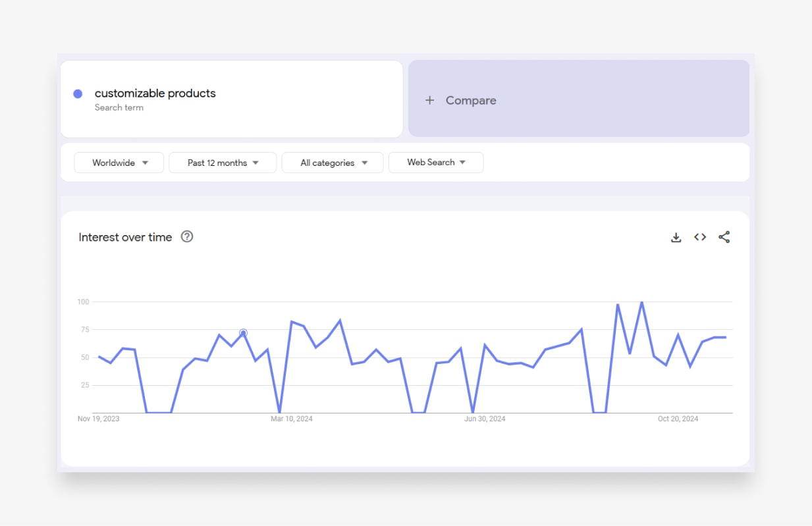812x526 pixels.
Task: Click the plus icon in the Compare box
Action: coord(429,100)
